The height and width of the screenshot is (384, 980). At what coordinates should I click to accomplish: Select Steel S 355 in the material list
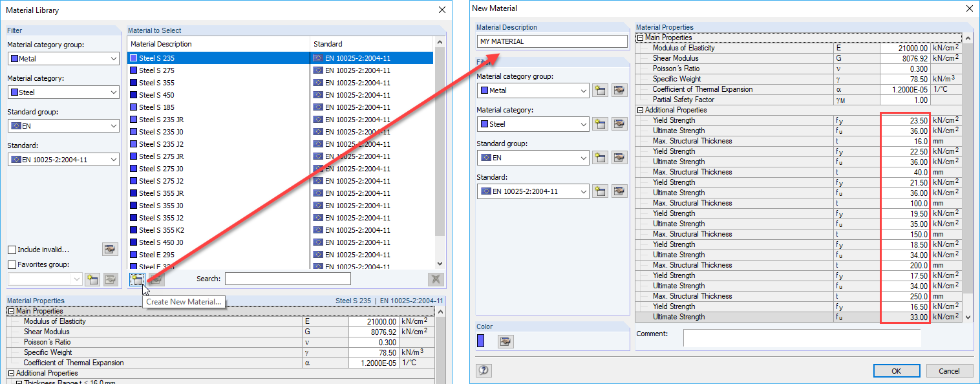280,83
